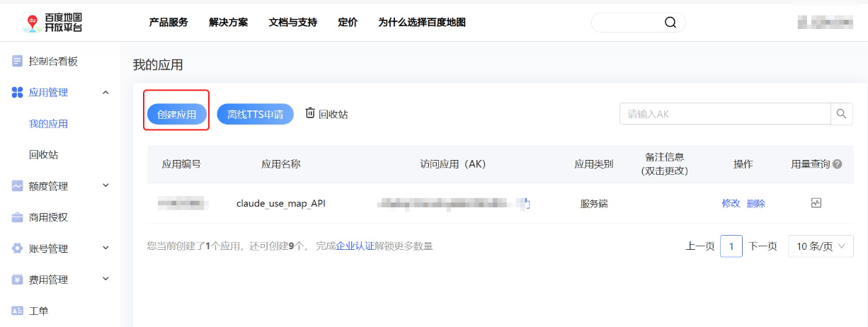The height and width of the screenshot is (327, 868).
Task: Open 商用授权 in sidebar
Action: [48, 217]
